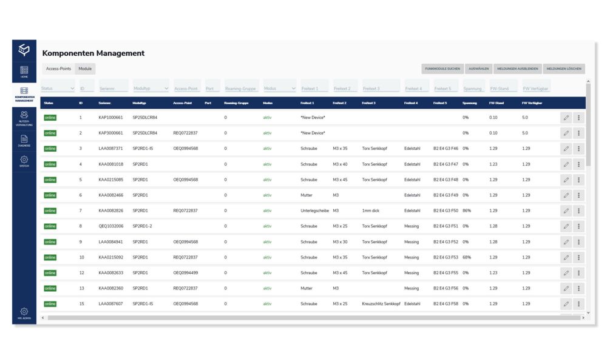Click the app logo at top of sidebar
Screen dimensions: 607x364
coord(24,50)
